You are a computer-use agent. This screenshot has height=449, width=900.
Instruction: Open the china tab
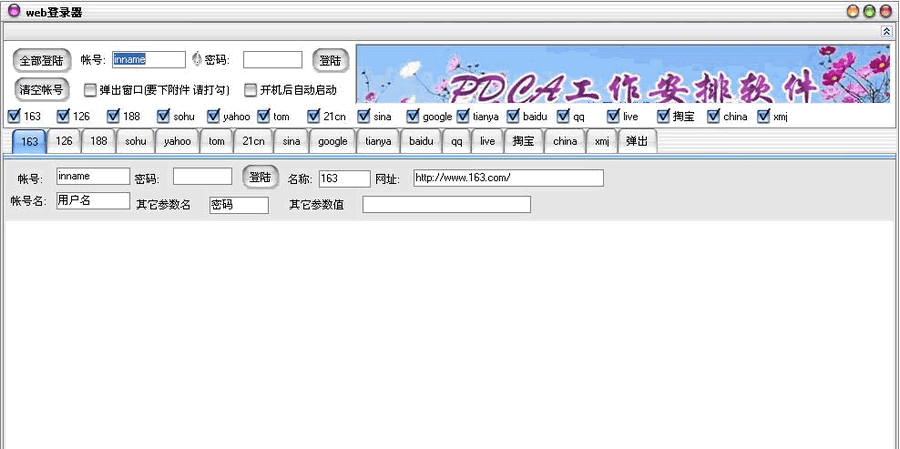coord(565,141)
